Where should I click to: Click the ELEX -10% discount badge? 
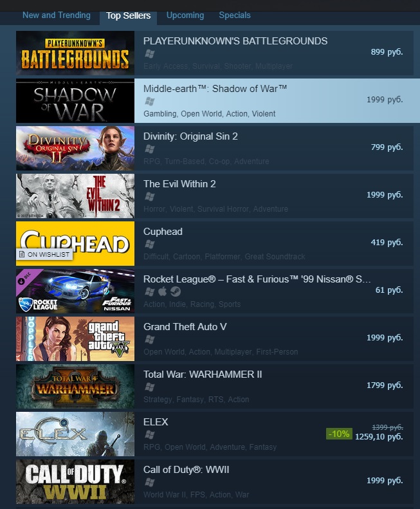(339, 434)
